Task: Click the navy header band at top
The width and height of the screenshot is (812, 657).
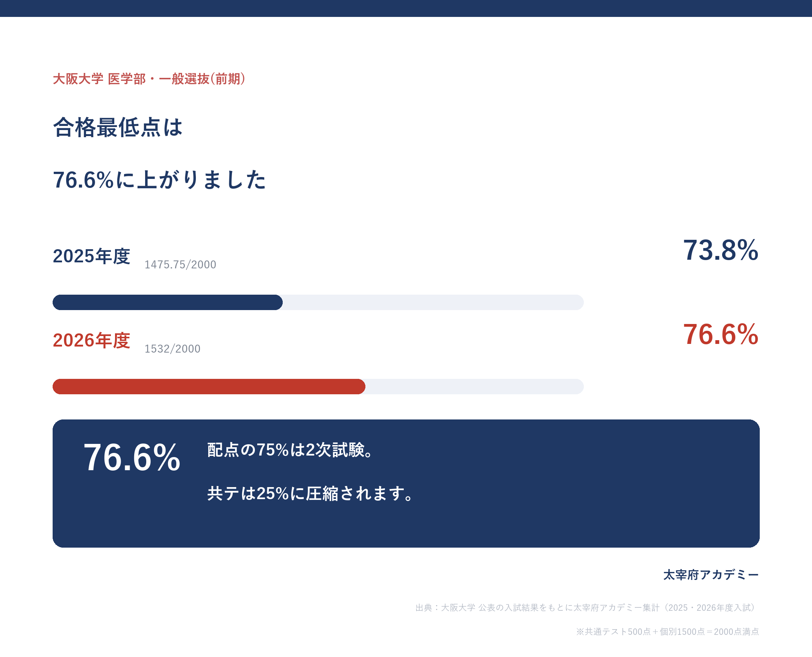Action: pyautogui.click(x=406, y=8)
